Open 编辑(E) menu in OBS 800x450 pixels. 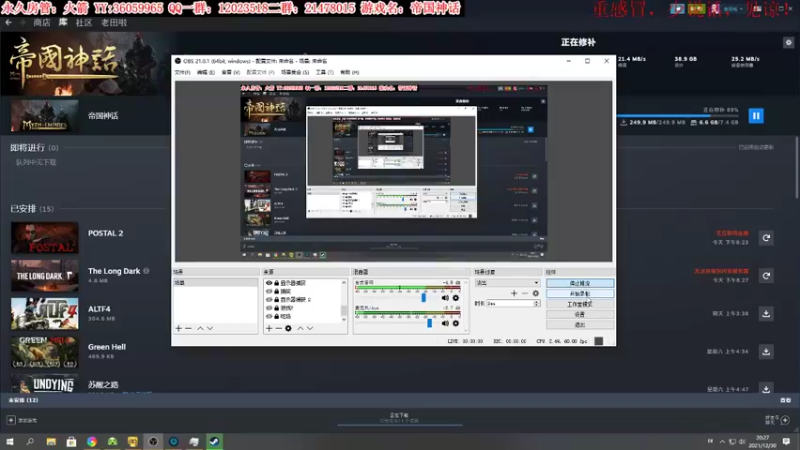[x=206, y=72]
